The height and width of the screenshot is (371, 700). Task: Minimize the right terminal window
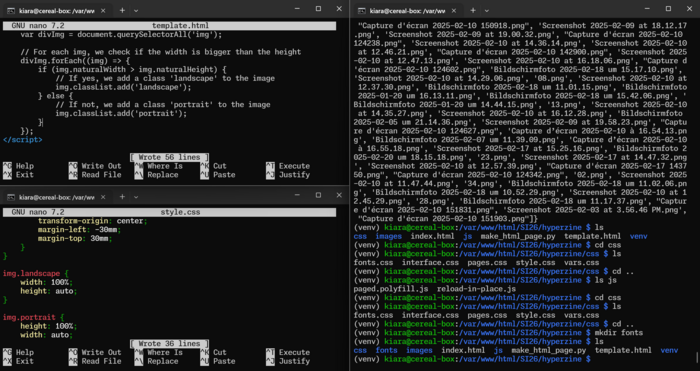647,8
